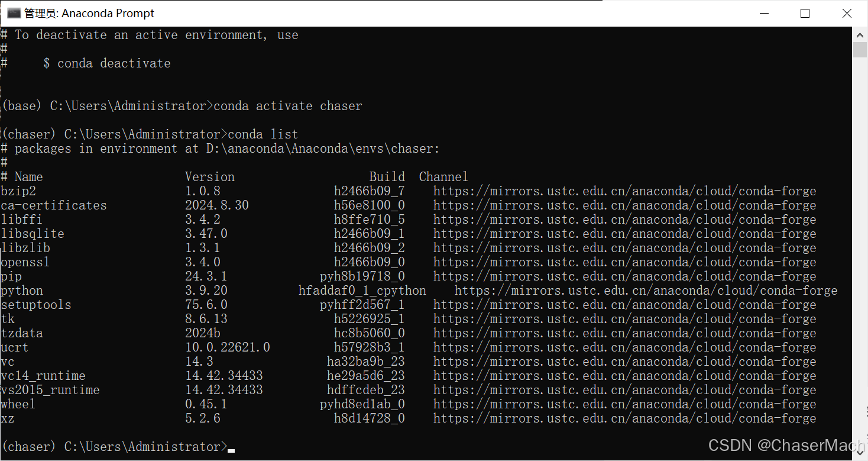Click ca-certificates version 2024.8.30
The width and height of the screenshot is (868, 461).
[217, 205]
